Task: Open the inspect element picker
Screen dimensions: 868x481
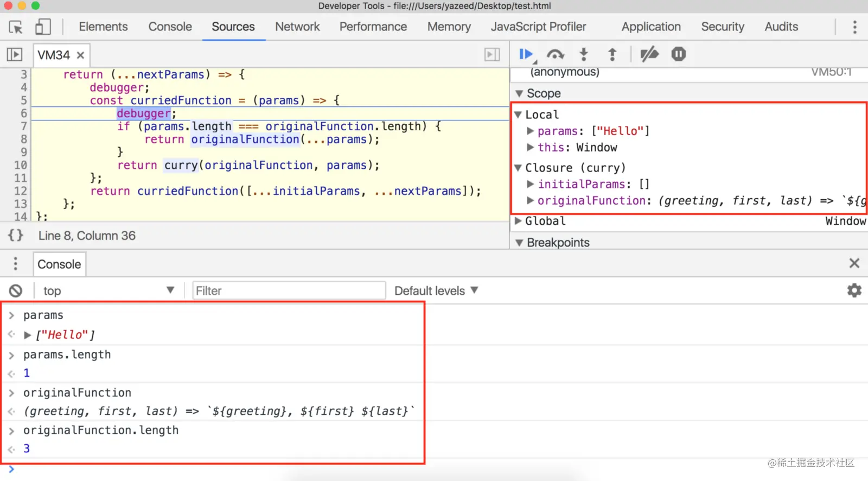Action: [16, 27]
